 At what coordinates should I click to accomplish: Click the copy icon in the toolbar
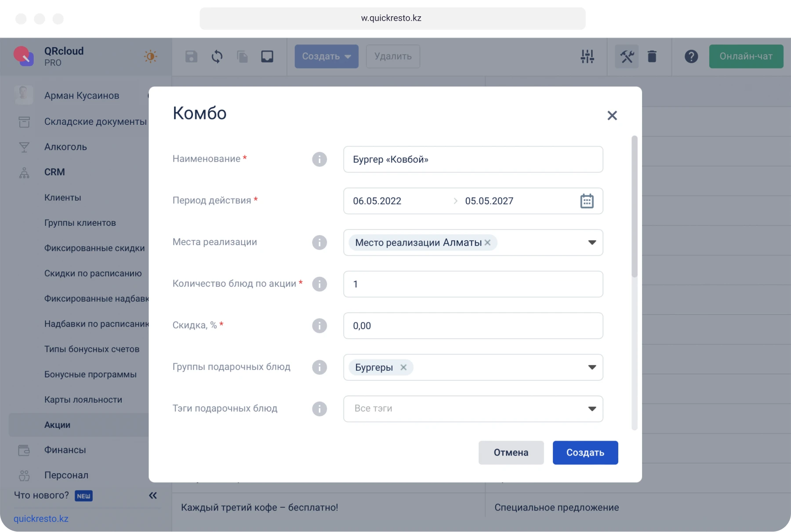point(242,56)
